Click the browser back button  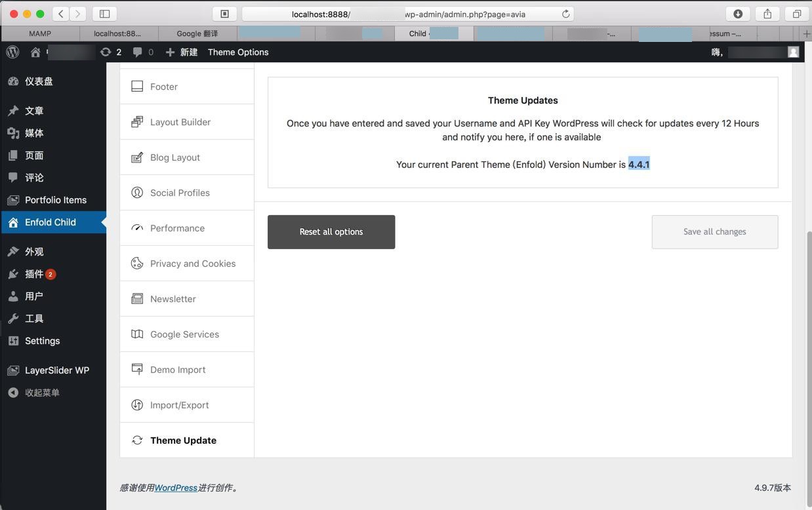(x=61, y=14)
